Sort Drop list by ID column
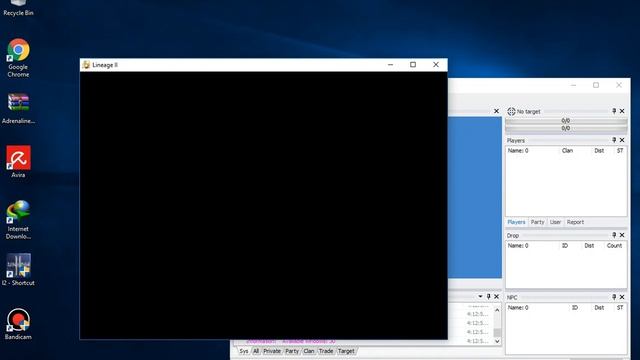 pos(565,246)
